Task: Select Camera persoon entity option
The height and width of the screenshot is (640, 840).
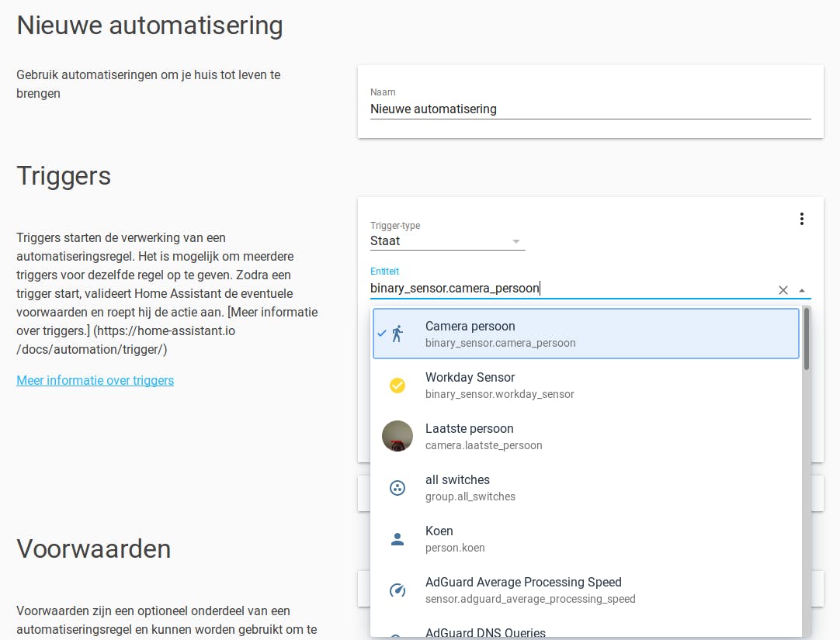Action: tap(585, 334)
